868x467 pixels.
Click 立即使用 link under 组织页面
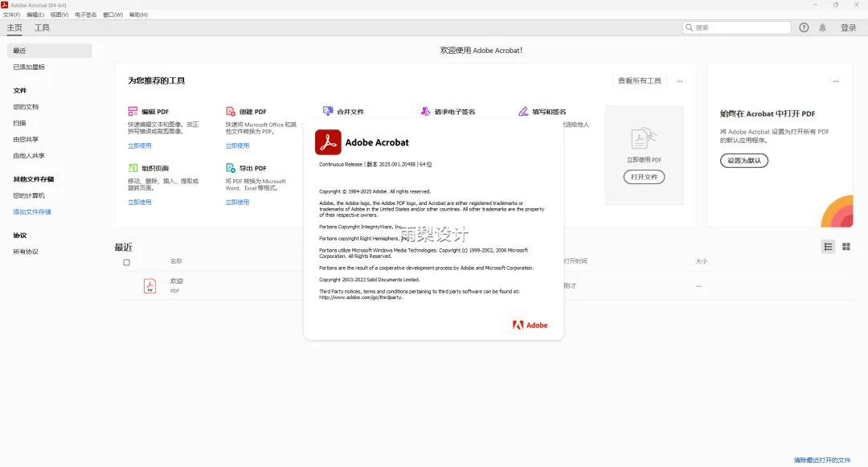(x=140, y=203)
